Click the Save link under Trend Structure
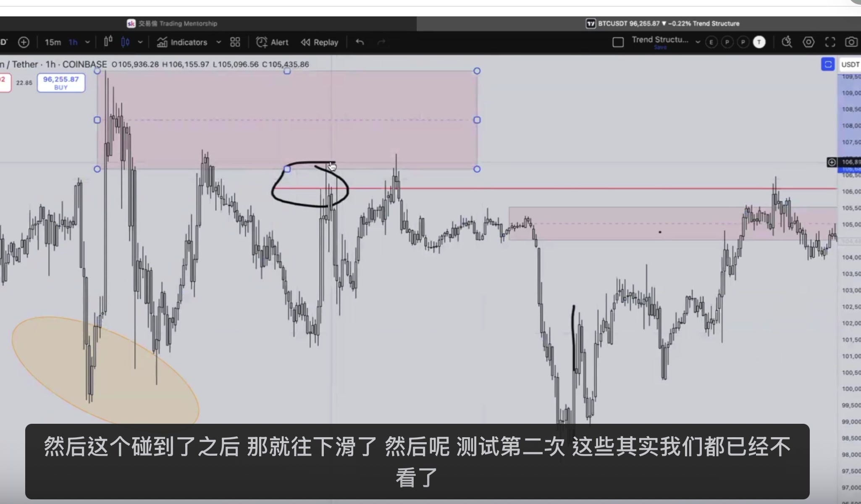 pos(661,47)
